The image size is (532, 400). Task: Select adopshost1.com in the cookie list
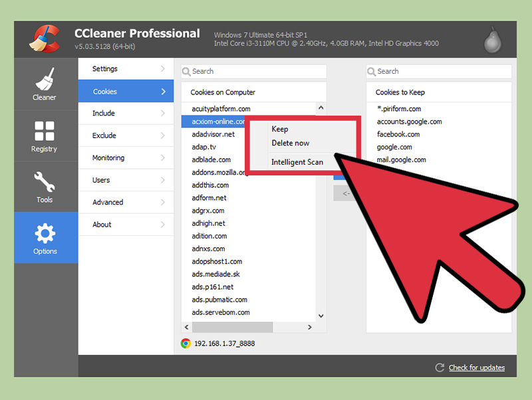click(x=217, y=261)
